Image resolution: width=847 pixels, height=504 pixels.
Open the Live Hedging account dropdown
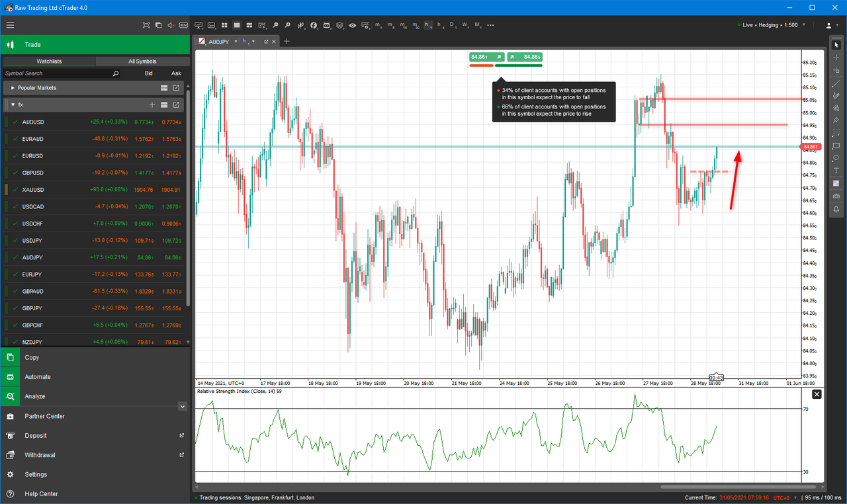tap(803, 25)
